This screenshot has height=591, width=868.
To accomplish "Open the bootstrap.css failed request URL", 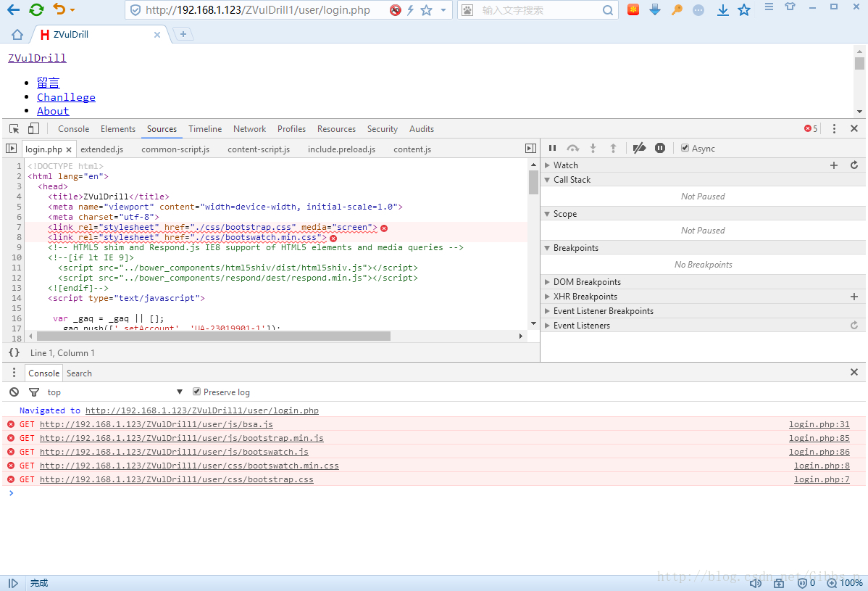I will pos(177,479).
